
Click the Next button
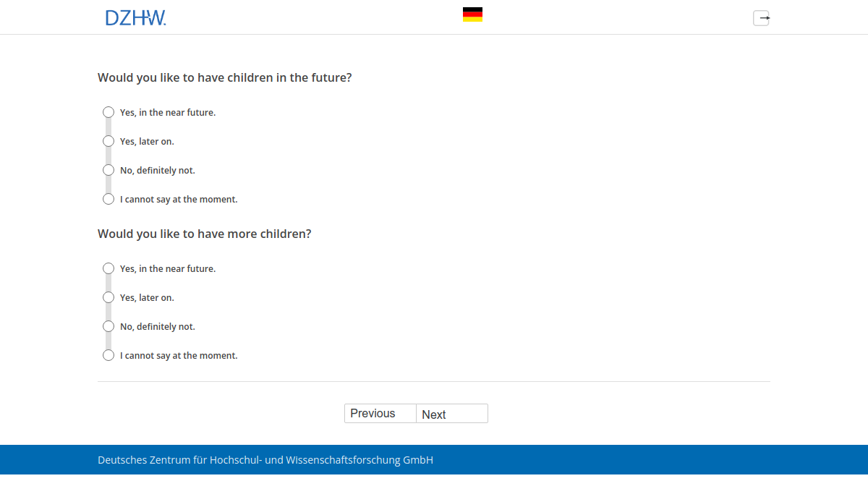point(451,413)
